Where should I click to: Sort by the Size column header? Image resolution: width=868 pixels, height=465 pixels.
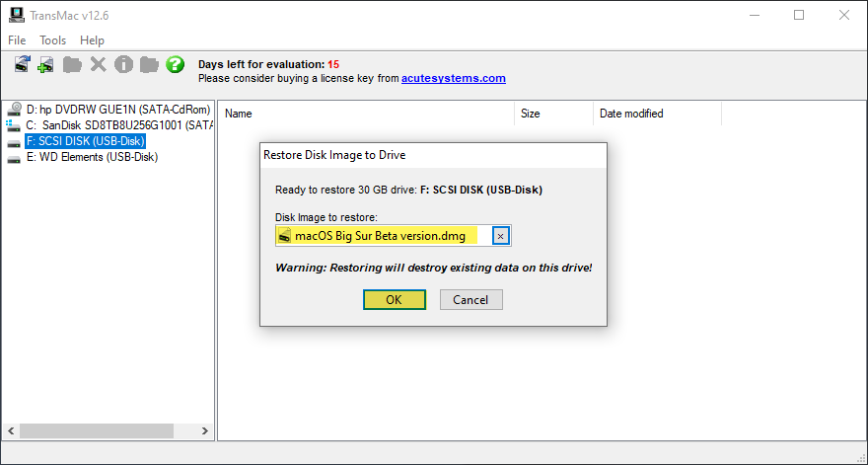553,114
